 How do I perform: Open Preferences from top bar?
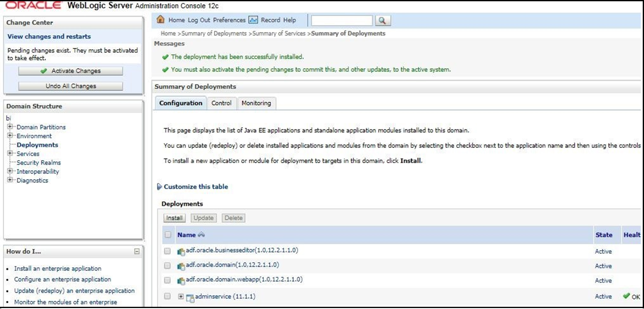pos(229,20)
